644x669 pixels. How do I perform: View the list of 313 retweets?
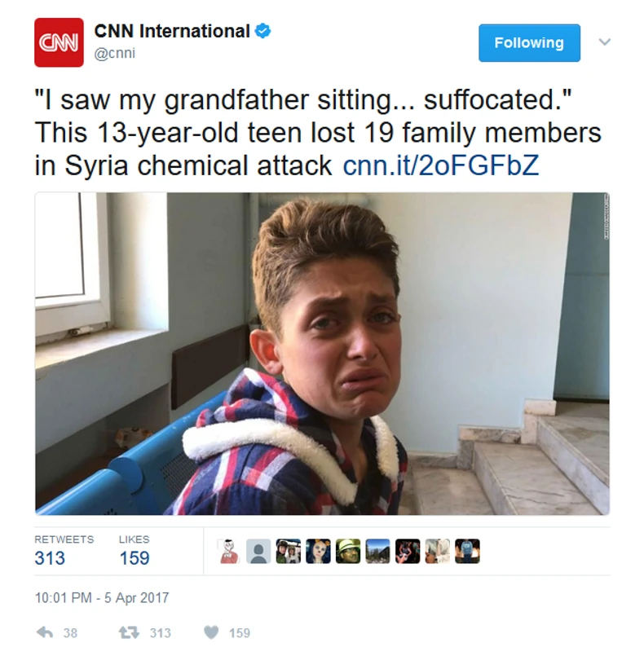point(64,550)
